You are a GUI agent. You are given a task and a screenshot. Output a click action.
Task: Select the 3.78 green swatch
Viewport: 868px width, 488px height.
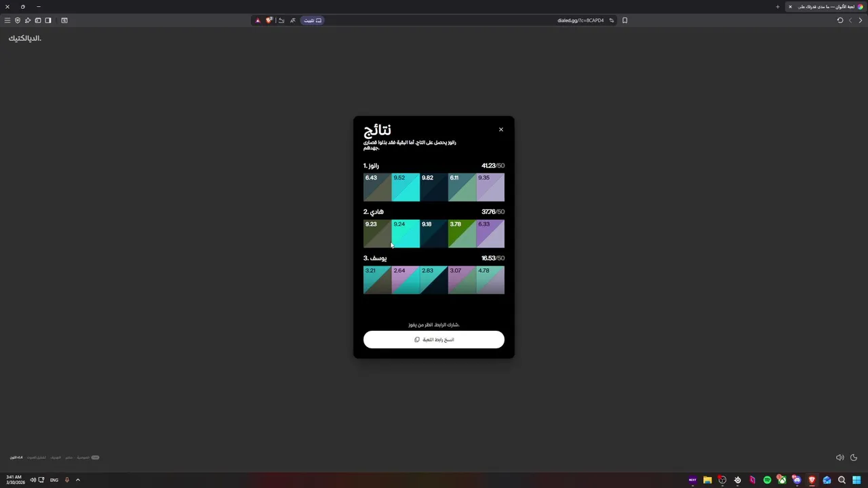(462, 233)
